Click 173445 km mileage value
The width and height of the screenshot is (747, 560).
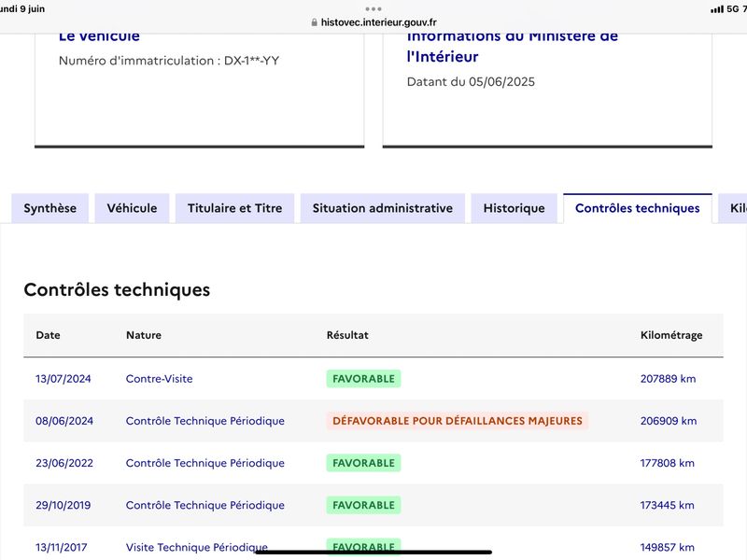(x=668, y=505)
